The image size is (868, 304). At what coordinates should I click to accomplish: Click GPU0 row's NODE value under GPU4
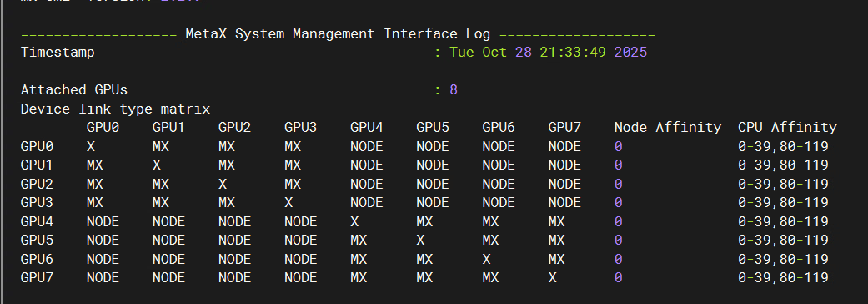click(x=367, y=146)
